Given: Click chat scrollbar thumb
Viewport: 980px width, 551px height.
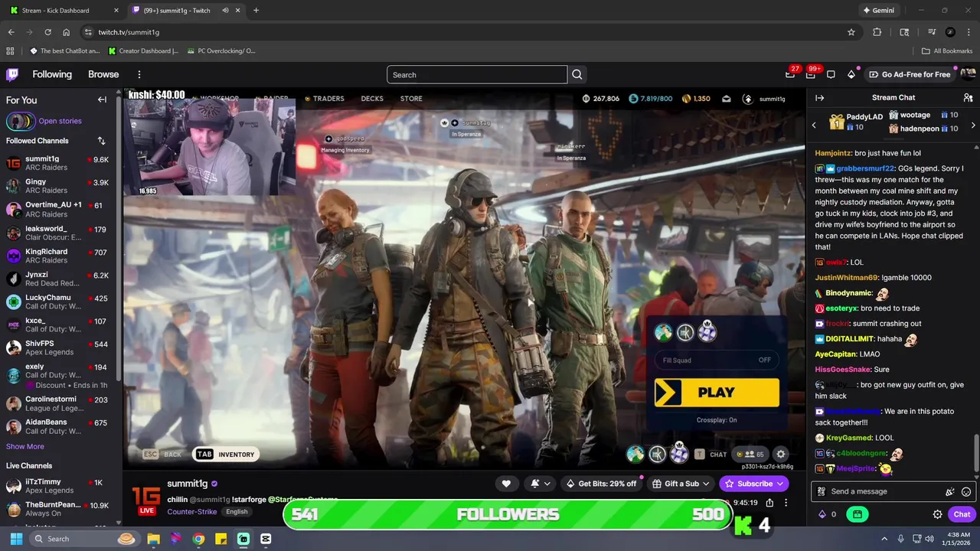Looking at the screenshot, I should click(976, 453).
